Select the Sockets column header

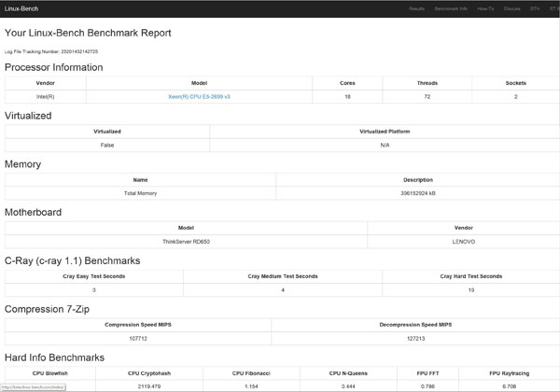click(516, 83)
